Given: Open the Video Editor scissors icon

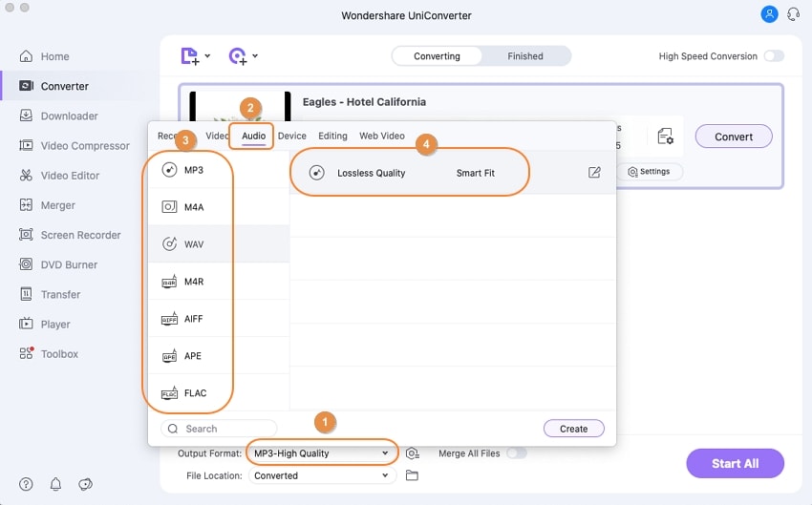Looking at the screenshot, I should (26, 176).
